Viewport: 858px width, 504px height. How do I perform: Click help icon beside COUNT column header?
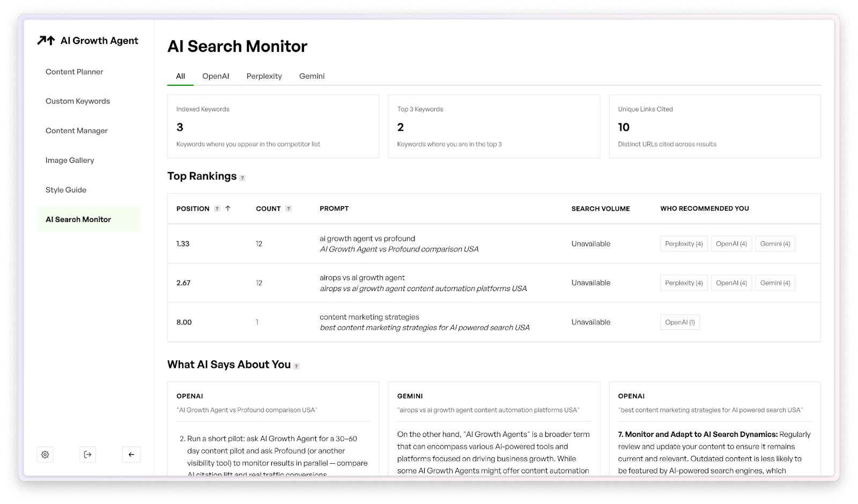tap(289, 209)
